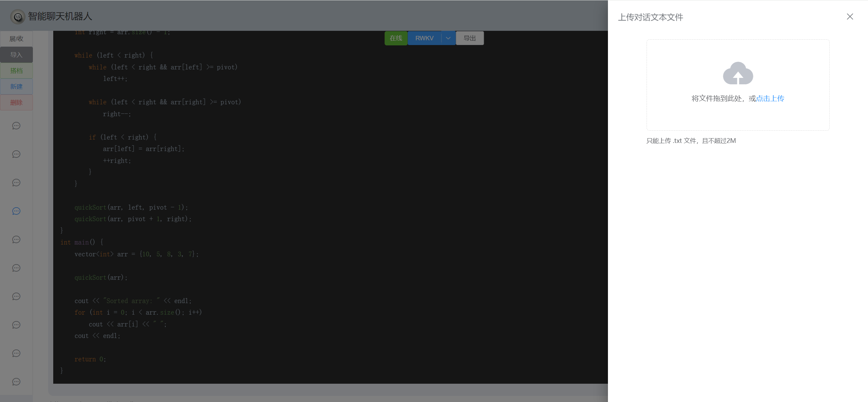Click the 只能上传 .txt 文件 hint text
868x402 pixels.
(x=691, y=141)
